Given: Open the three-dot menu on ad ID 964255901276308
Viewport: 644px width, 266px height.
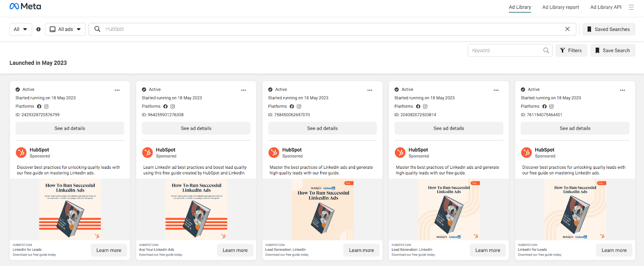Looking at the screenshot, I should 244,90.
